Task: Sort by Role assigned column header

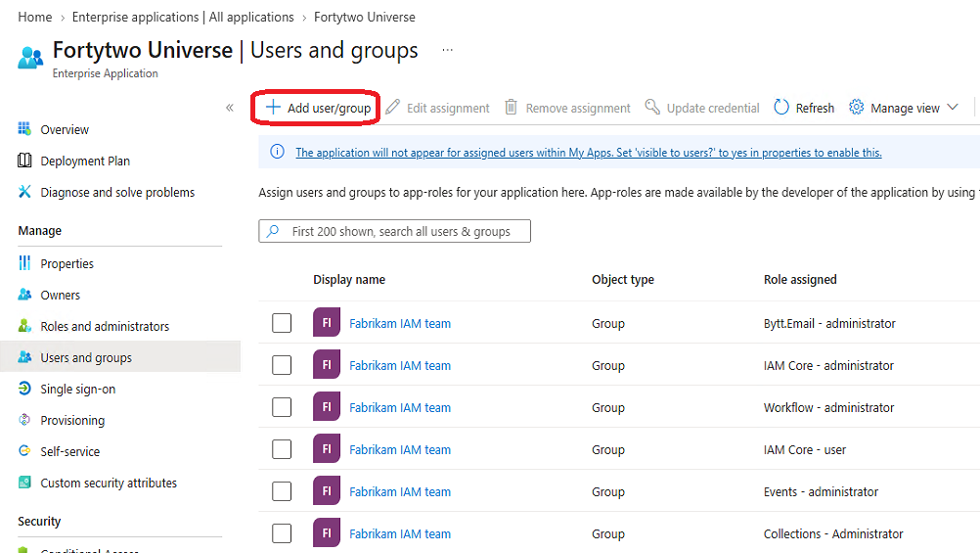Action: 800,279
